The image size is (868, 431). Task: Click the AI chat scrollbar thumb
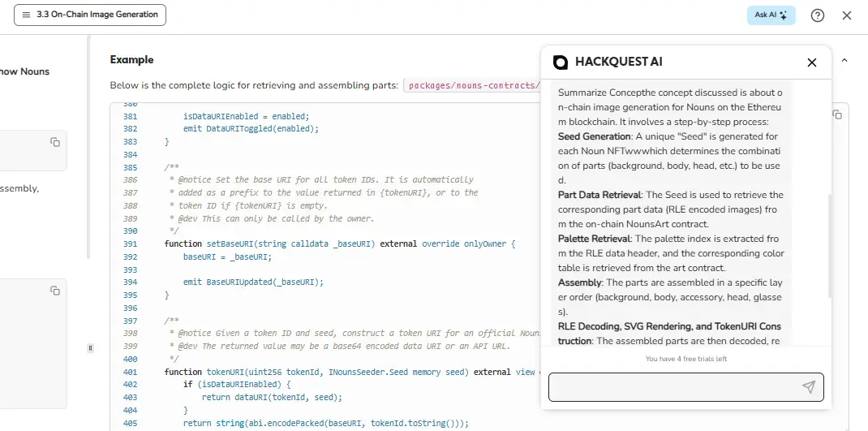(x=829, y=244)
